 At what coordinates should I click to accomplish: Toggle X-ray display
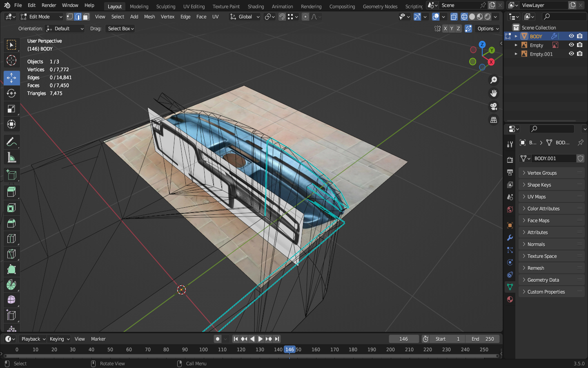(x=454, y=17)
